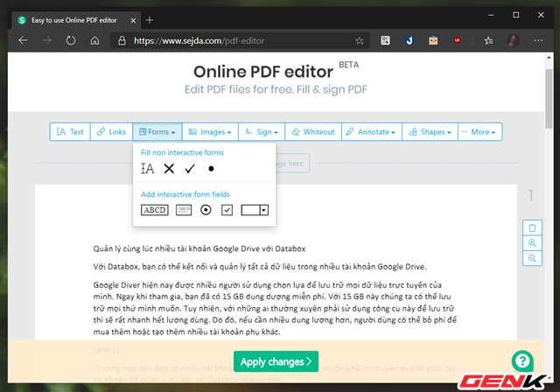560x392 pixels.
Task: Add a dropdown select form field
Action: (x=255, y=210)
